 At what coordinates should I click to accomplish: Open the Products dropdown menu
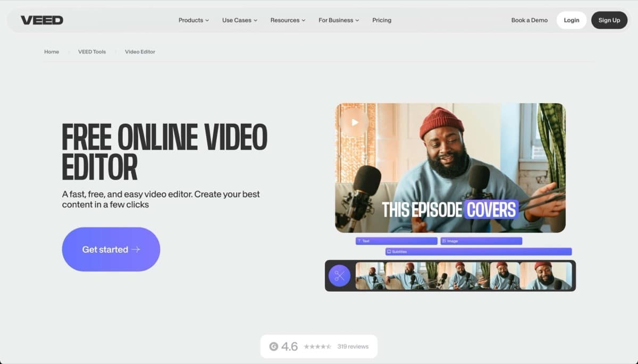tap(193, 20)
